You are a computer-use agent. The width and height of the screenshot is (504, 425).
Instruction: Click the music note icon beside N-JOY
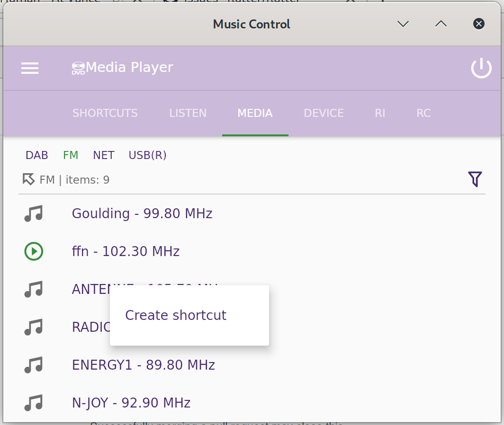tap(33, 403)
